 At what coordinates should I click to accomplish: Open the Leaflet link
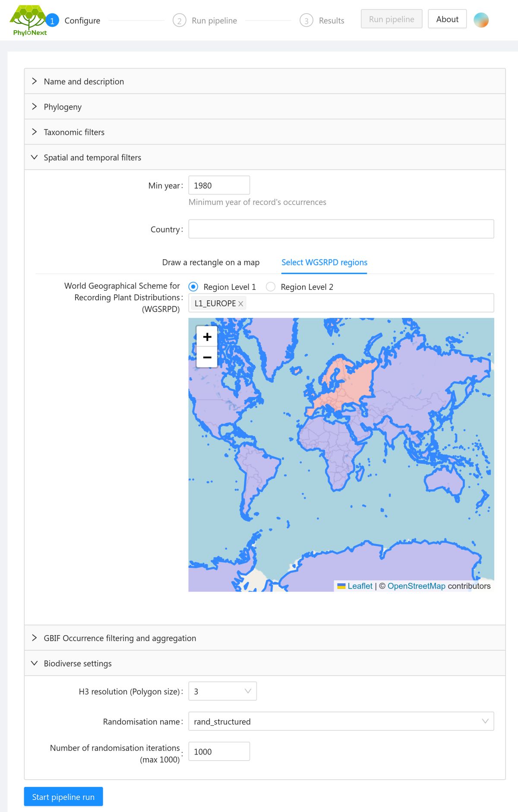(x=360, y=586)
